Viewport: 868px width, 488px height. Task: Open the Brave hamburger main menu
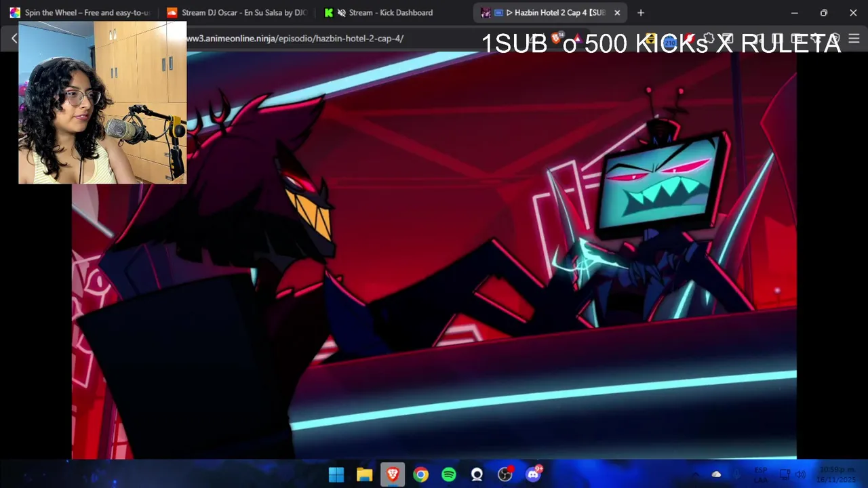pyautogui.click(x=854, y=39)
